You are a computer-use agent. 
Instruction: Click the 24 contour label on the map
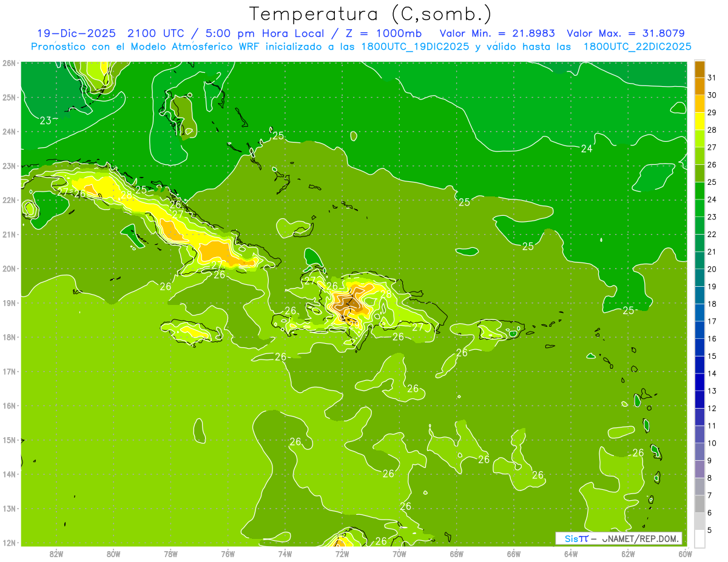[587, 149]
